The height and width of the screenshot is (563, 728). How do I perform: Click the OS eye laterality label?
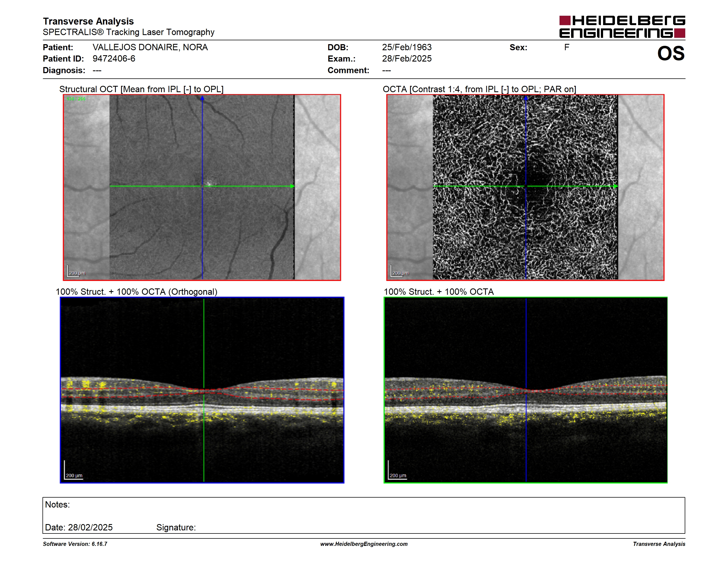click(671, 53)
